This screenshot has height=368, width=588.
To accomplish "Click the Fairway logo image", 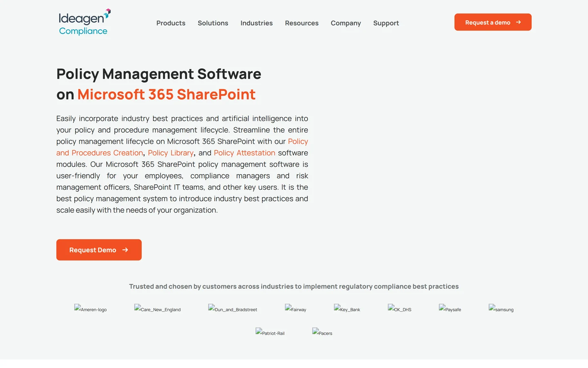I will point(295,309).
